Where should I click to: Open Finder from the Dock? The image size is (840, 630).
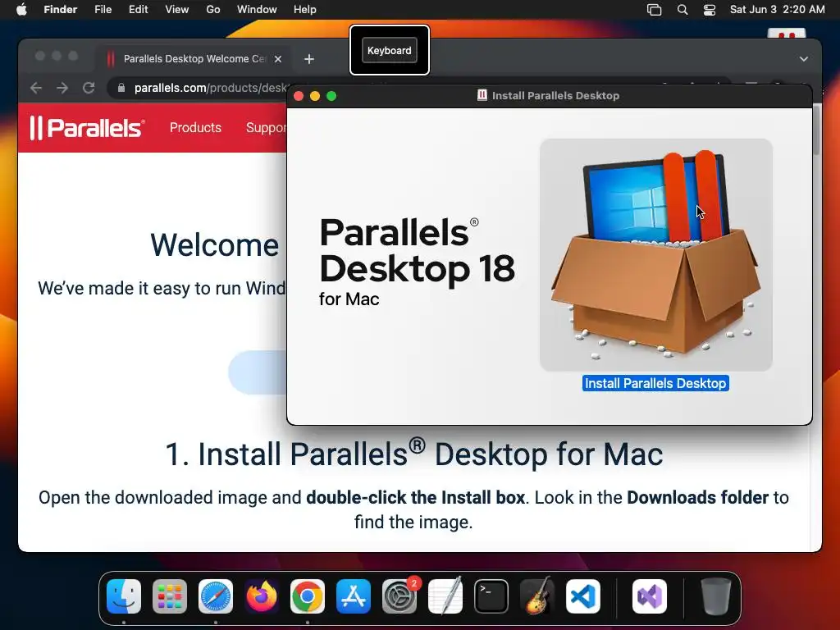pyautogui.click(x=124, y=596)
